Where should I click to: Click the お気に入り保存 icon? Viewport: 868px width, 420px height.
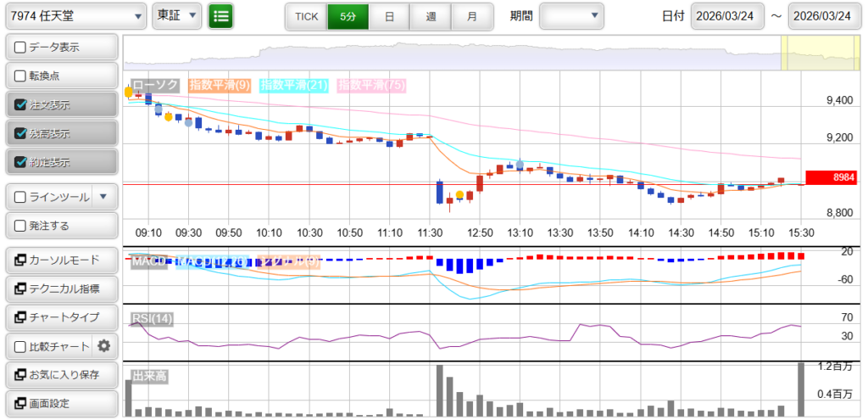(x=19, y=374)
